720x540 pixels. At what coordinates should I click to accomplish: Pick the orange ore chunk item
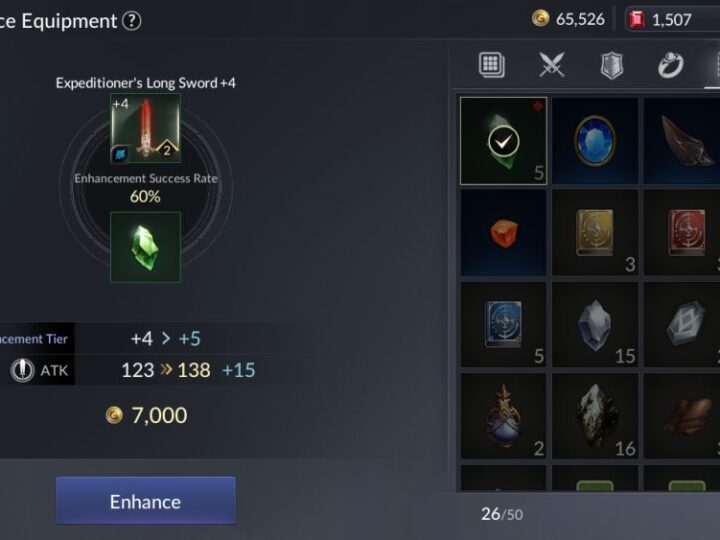coord(503,233)
